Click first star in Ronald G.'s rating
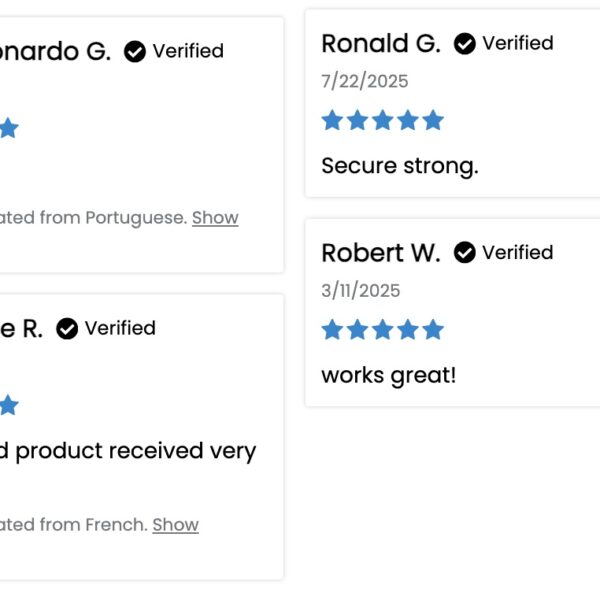The image size is (600, 600). 332,120
